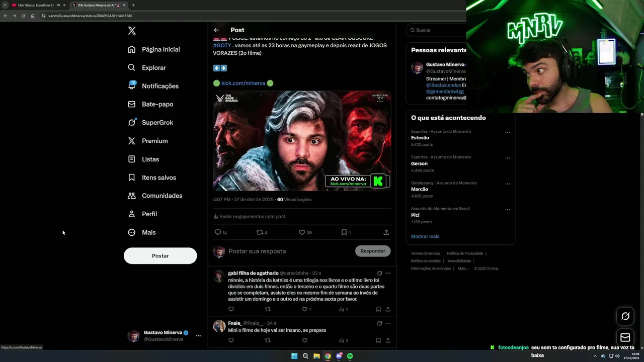Click the Perfil person icon
Image resolution: width=644 pixels, height=362 pixels.
tap(131, 214)
